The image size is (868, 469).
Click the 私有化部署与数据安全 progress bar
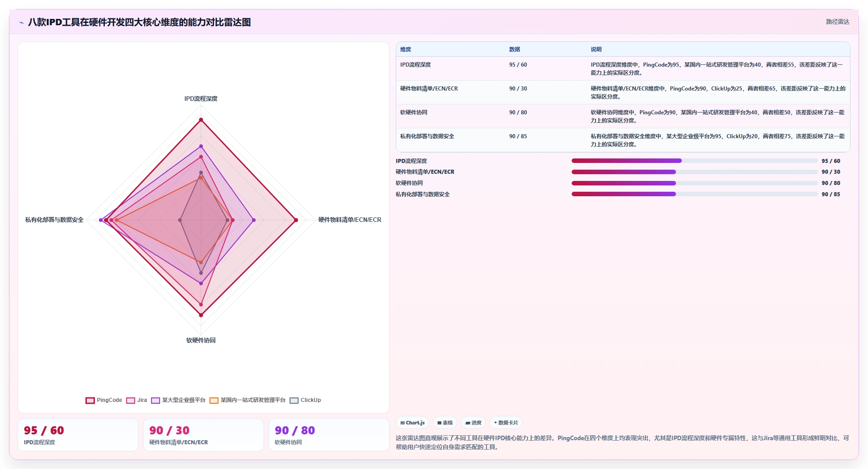[x=694, y=194]
